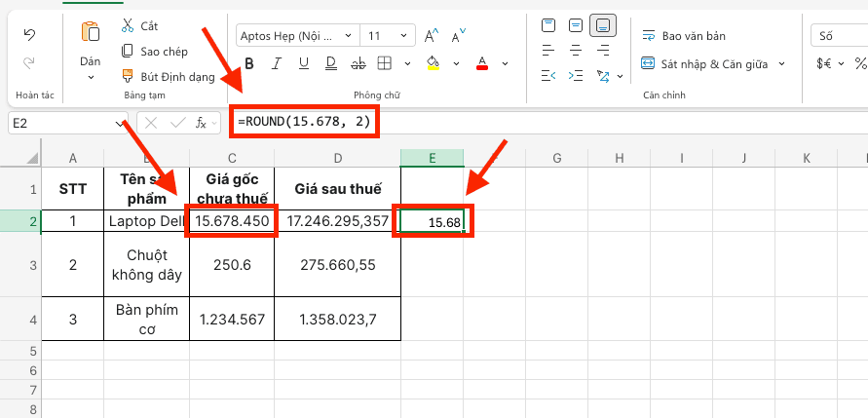Click the cancel X formula button
This screenshot has width=868, height=418.
[x=151, y=123]
